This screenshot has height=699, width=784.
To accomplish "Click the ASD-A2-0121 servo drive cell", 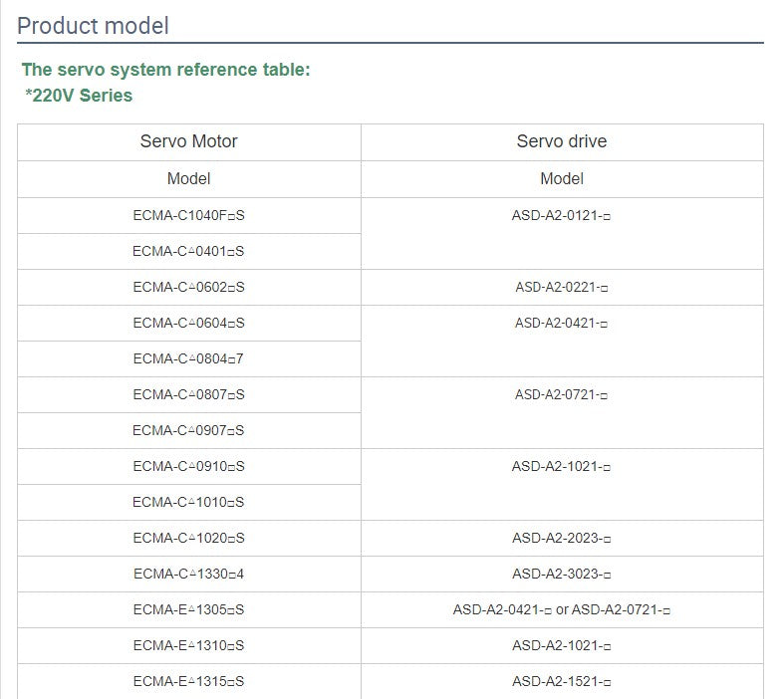I will (x=561, y=215).
